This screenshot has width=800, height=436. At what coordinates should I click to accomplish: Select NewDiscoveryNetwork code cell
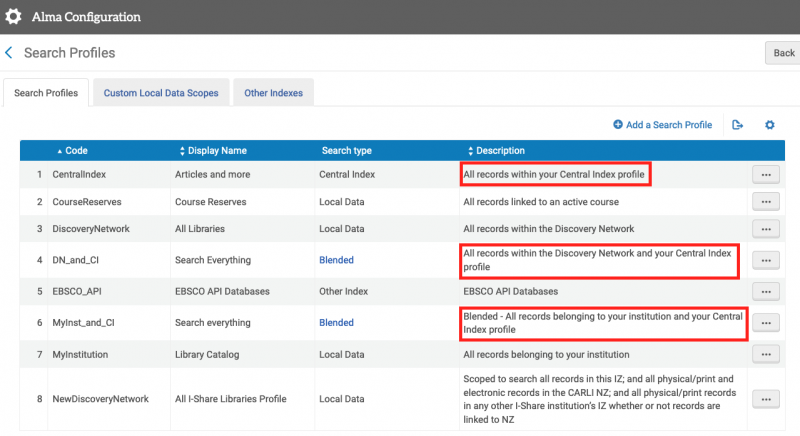coord(101,399)
